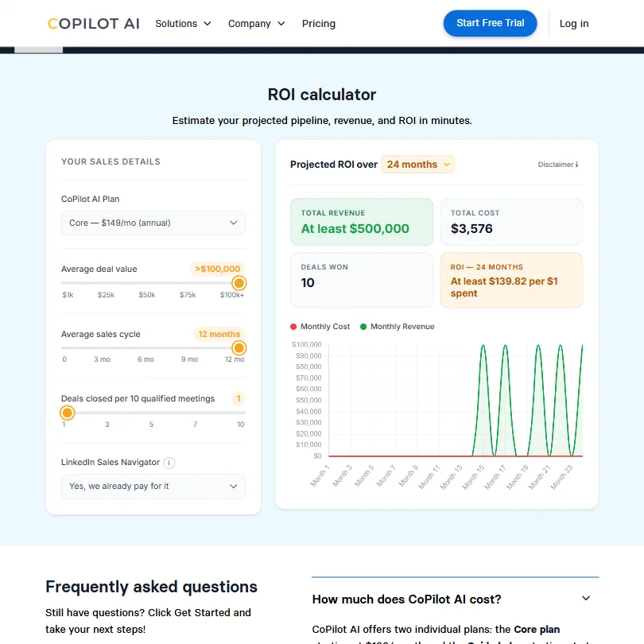
Task: Go to the Pricing page
Action: [x=319, y=23]
